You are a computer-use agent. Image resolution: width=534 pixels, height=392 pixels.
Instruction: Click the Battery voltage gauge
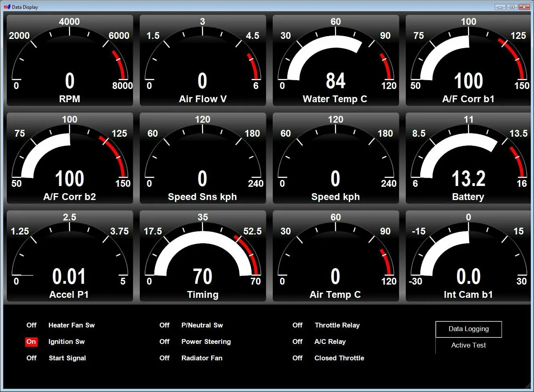coord(468,158)
